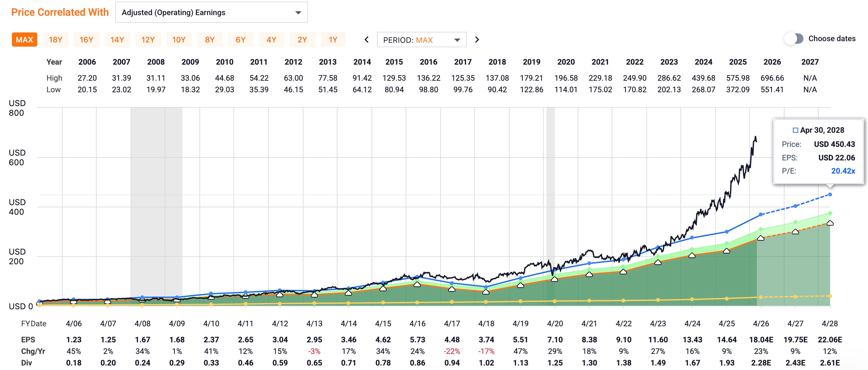Click white triangle EPS marker at 4/16

click(417, 284)
